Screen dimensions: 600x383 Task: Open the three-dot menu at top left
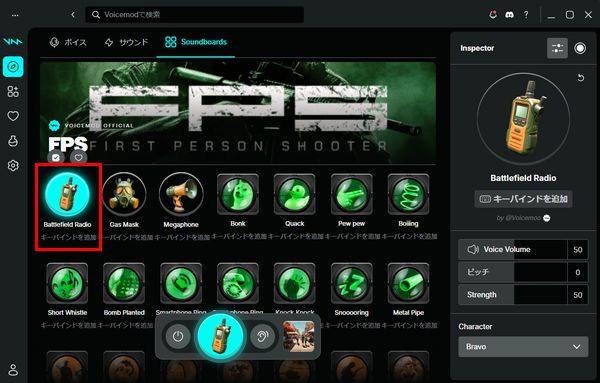[x=15, y=15]
